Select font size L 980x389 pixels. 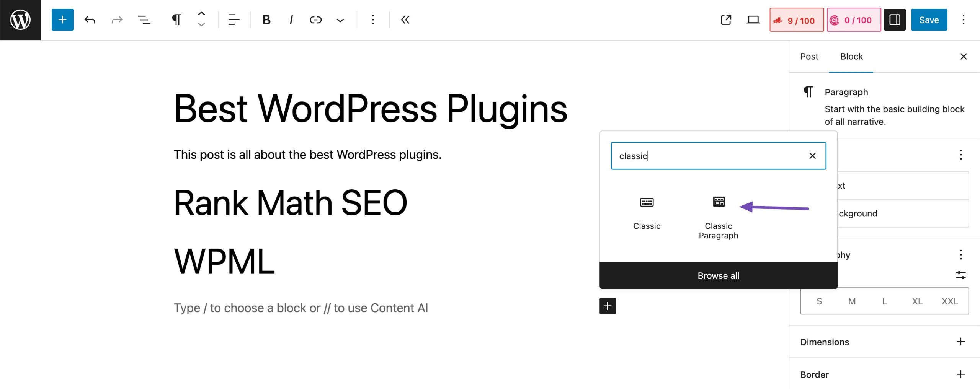coord(884,301)
